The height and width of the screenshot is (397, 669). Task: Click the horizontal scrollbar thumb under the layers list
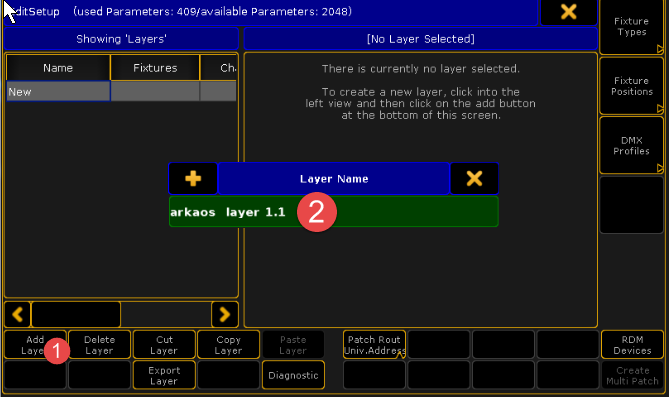tap(76, 315)
